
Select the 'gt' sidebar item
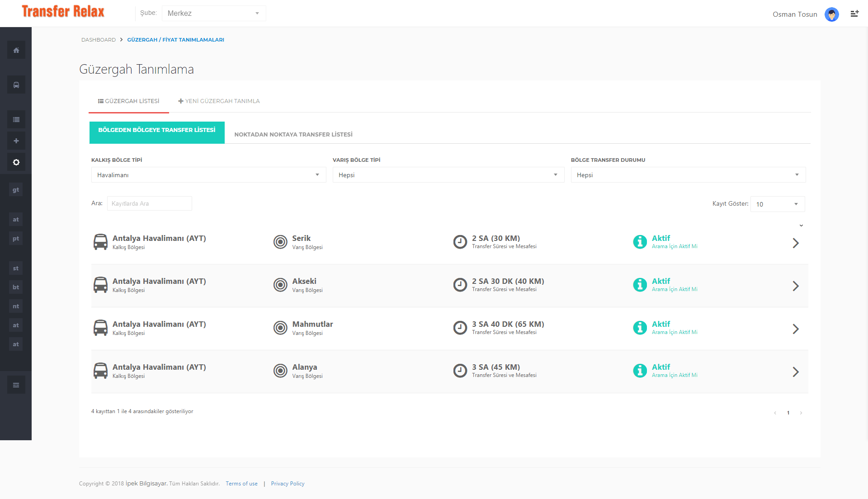(16, 190)
